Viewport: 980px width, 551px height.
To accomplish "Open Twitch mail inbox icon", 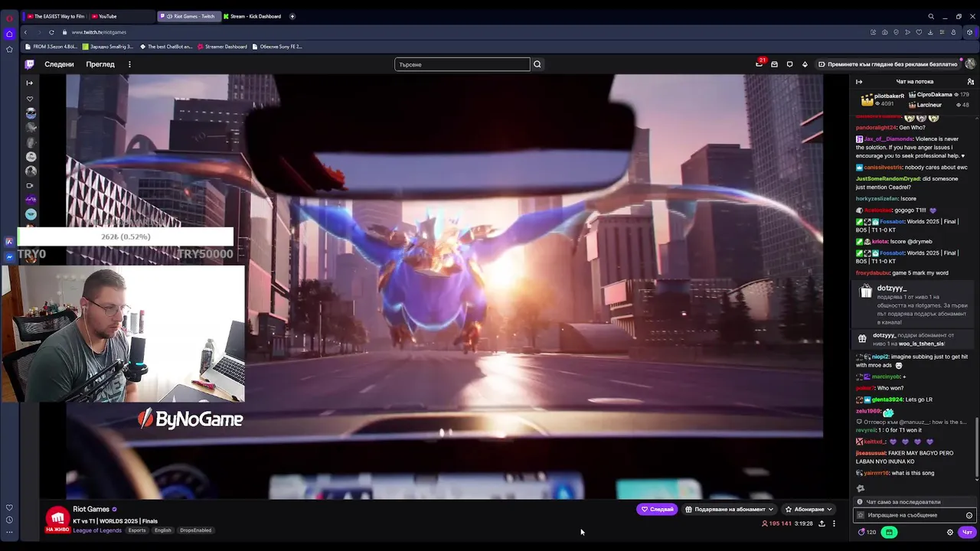I will 774,64.
